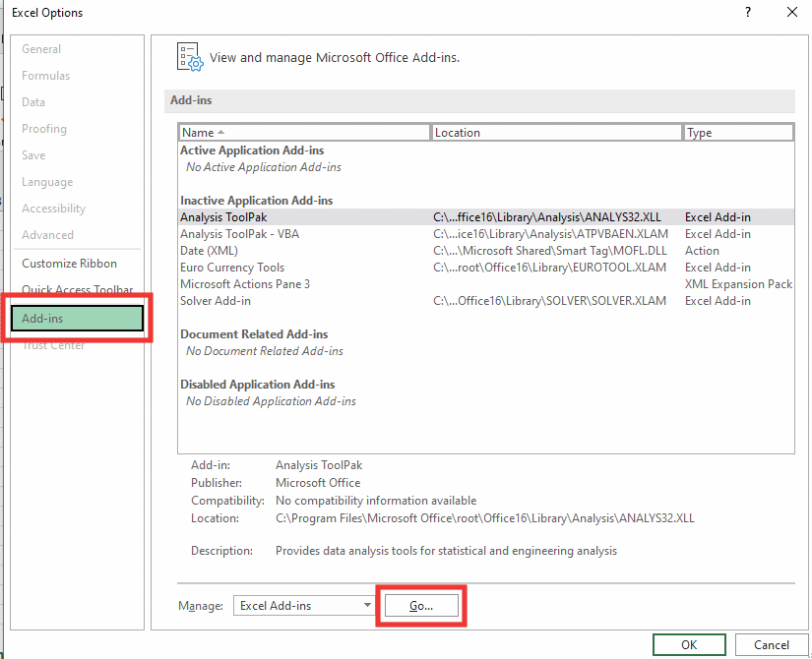Click the Cancel button
The width and height of the screenshot is (812, 659).
[772, 645]
